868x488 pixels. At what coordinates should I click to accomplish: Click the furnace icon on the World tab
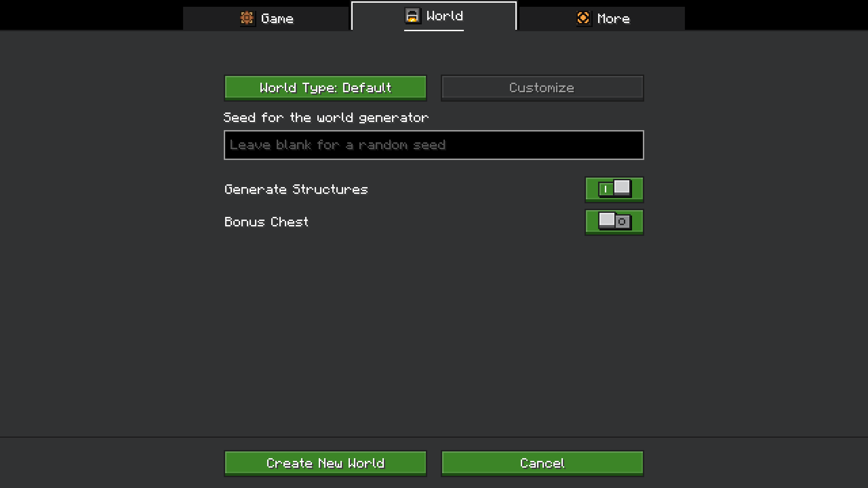(x=412, y=16)
